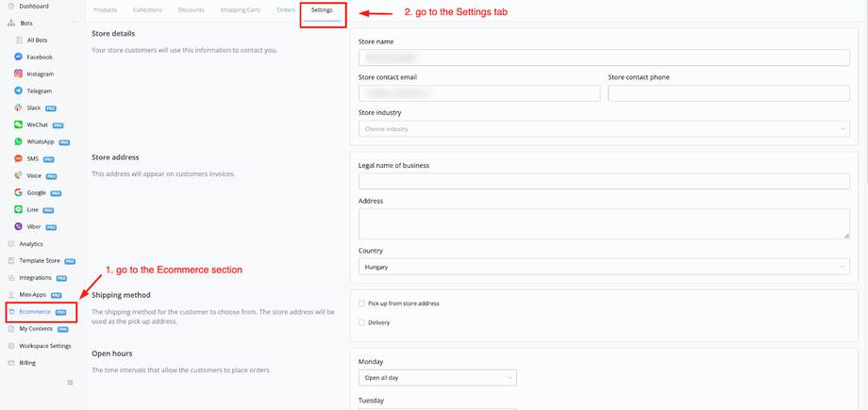Click the Slack bot icon
Screen dimensions: 868x410
(x=19, y=108)
